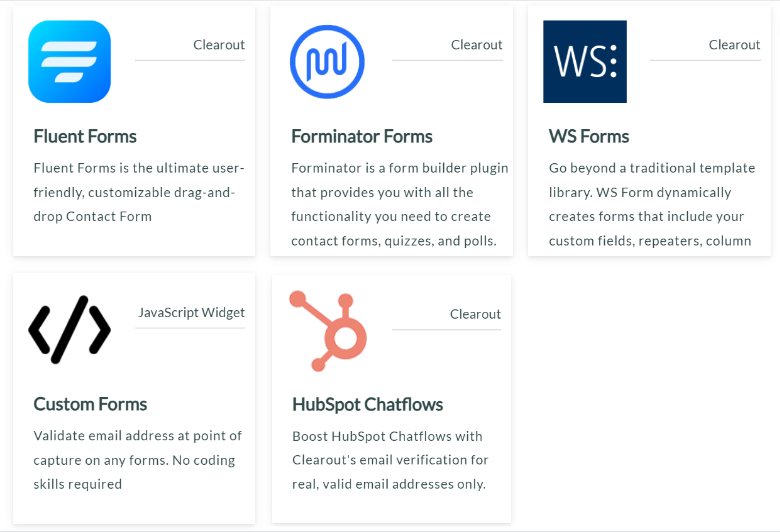Open the Forminator Forms title link
This screenshot has height=532, width=780.
coord(362,136)
